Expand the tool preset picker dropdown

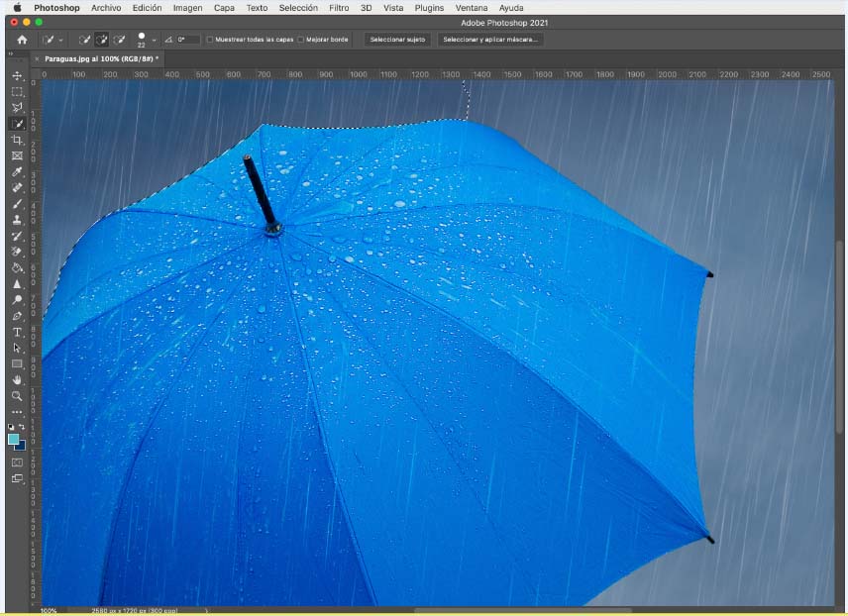(x=60, y=40)
